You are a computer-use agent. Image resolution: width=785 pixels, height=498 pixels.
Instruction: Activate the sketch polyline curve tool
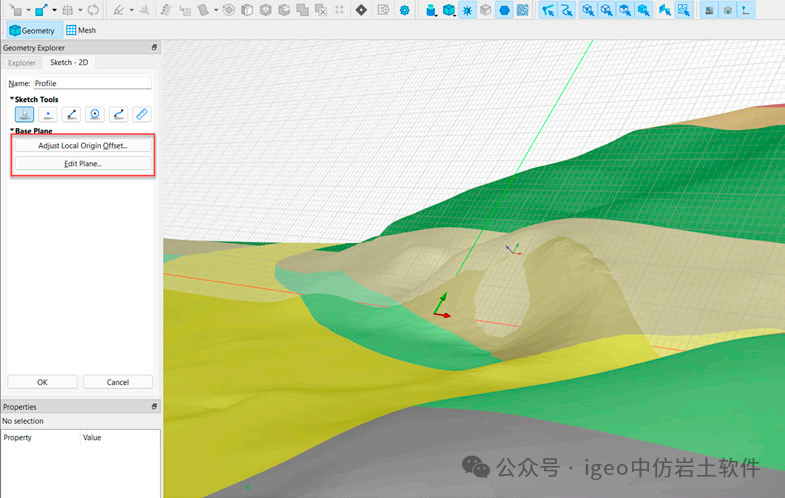pyautogui.click(x=118, y=115)
